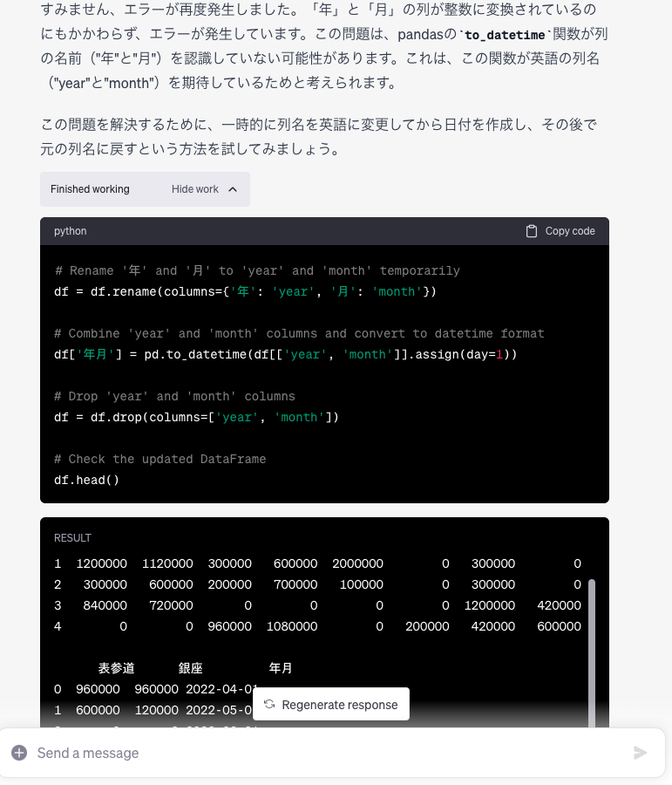This screenshot has height=785, width=672.
Task: Click the Finished working label
Action: click(x=90, y=189)
